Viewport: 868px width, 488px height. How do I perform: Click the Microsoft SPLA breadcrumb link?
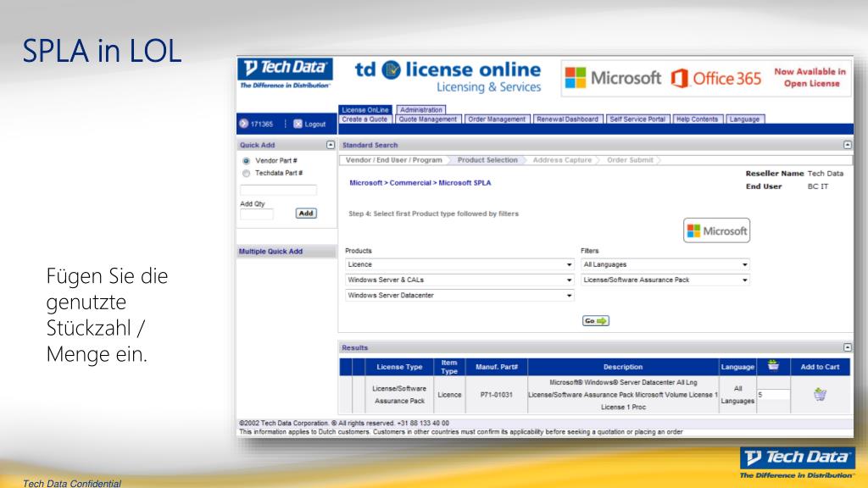(x=465, y=183)
